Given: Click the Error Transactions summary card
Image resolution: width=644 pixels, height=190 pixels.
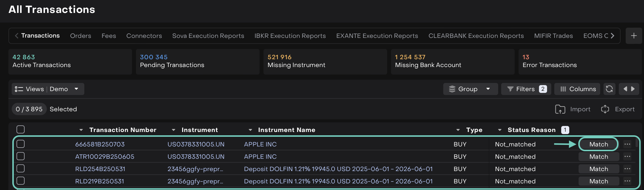Looking at the screenshot, I should 579,61.
